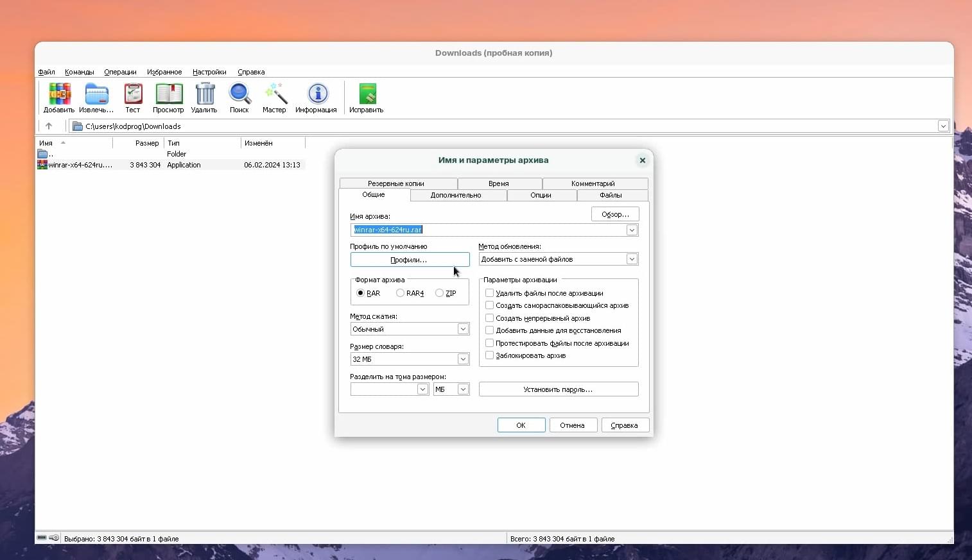Click the Отмена button
The height and width of the screenshot is (560, 972).
573,425
